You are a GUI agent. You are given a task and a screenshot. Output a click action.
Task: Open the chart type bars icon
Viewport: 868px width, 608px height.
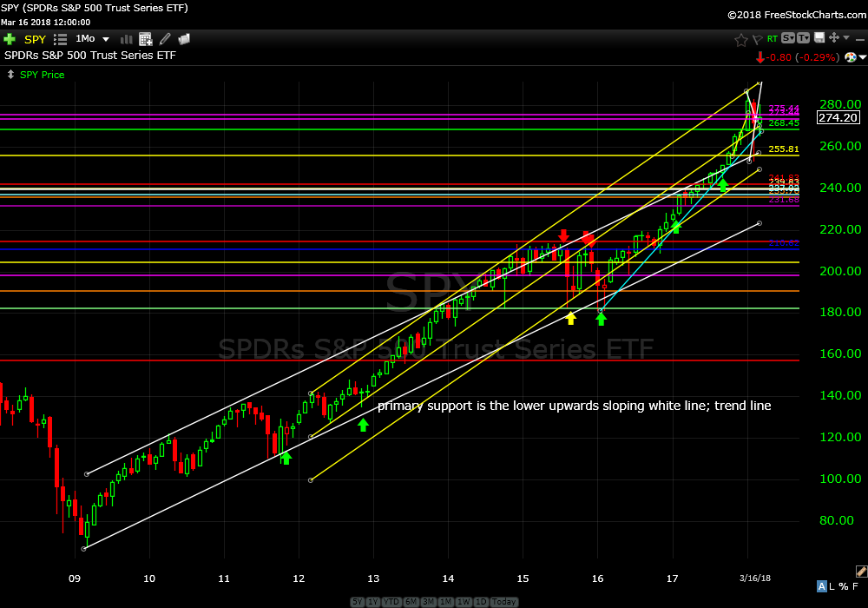[127, 39]
